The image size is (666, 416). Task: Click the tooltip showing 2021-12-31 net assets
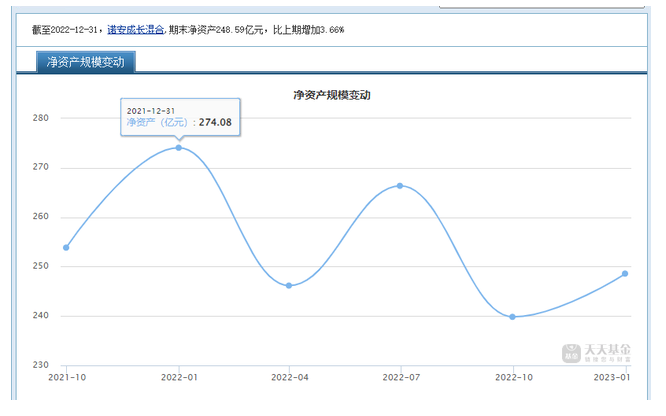click(180, 116)
